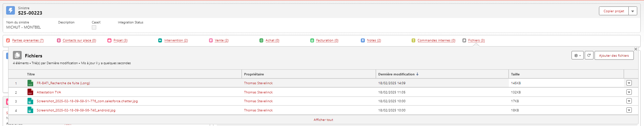Screen dimensions: 644x126
Task: Click the Fichiers panel header icon
Action: pyautogui.click(x=17, y=55)
